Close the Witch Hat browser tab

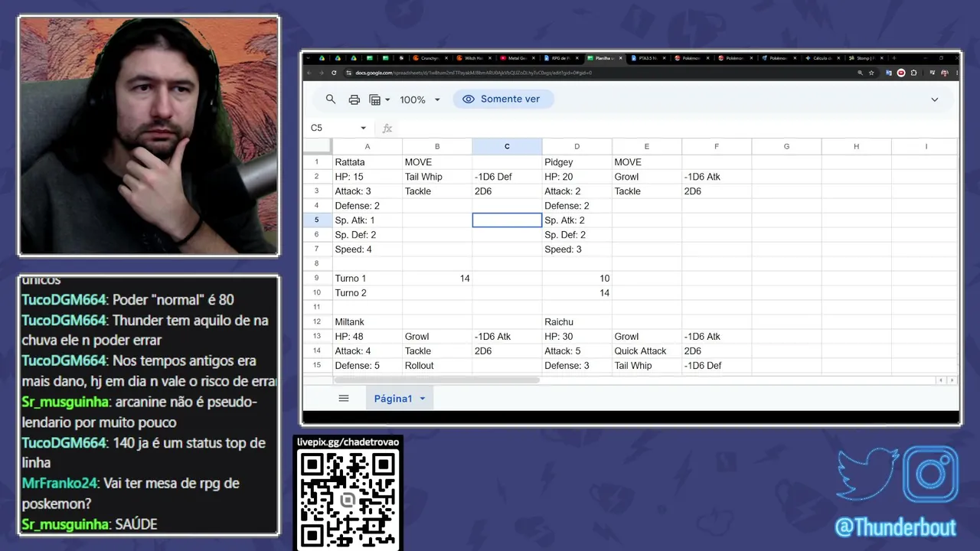pyautogui.click(x=490, y=58)
